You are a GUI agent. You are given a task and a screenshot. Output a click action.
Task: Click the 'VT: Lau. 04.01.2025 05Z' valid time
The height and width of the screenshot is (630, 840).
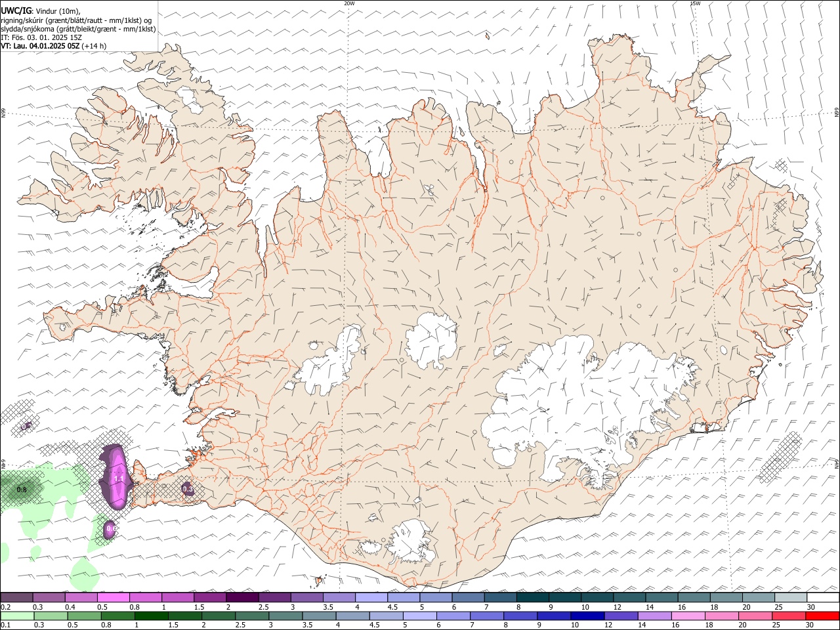40,46
